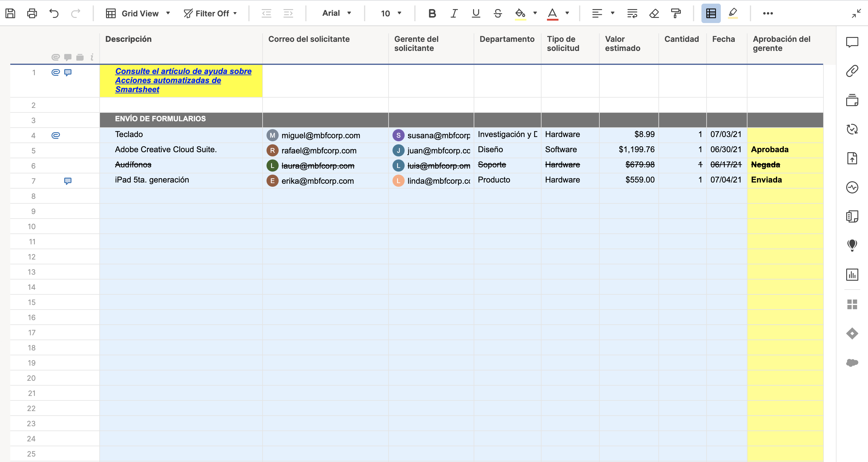Click the Print icon
The height and width of the screenshot is (462, 868).
(32, 13)
